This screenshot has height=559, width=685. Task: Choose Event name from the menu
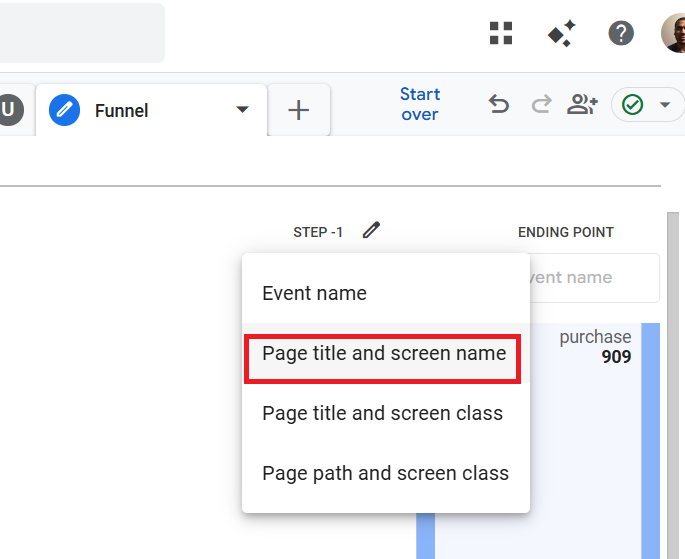pos(314,293)
